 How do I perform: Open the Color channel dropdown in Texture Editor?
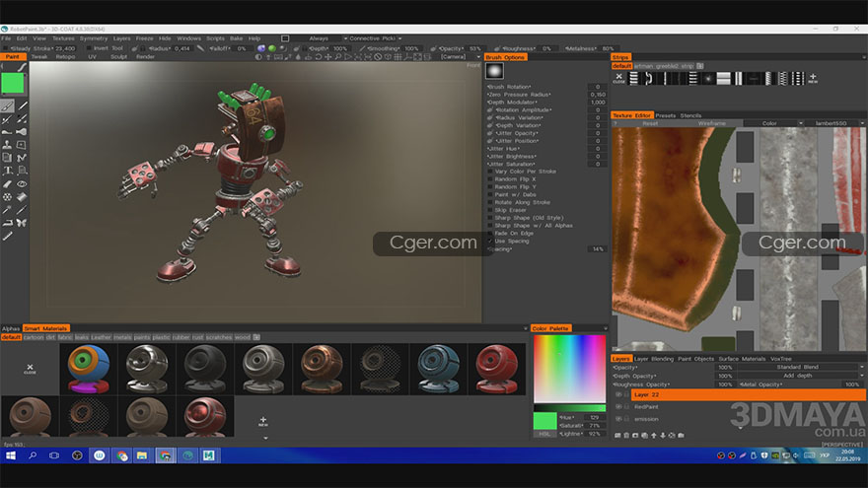[x=773, y=123]
